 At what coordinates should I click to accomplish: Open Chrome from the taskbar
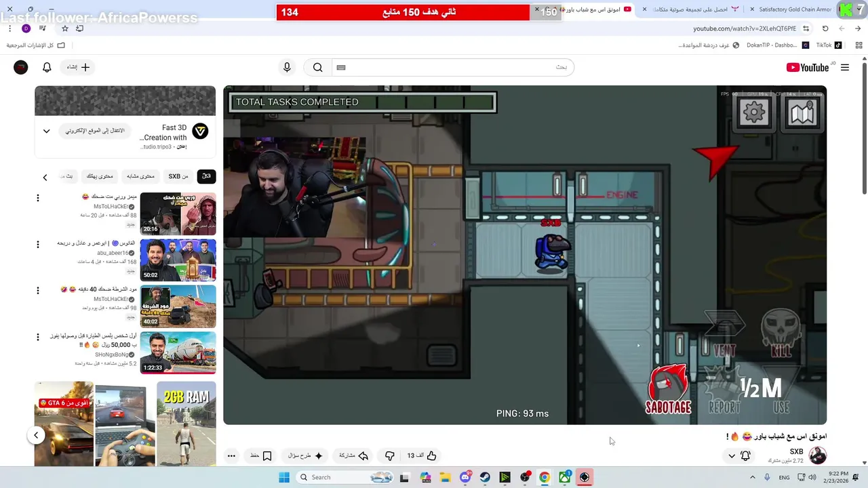[x=545, y=477]
